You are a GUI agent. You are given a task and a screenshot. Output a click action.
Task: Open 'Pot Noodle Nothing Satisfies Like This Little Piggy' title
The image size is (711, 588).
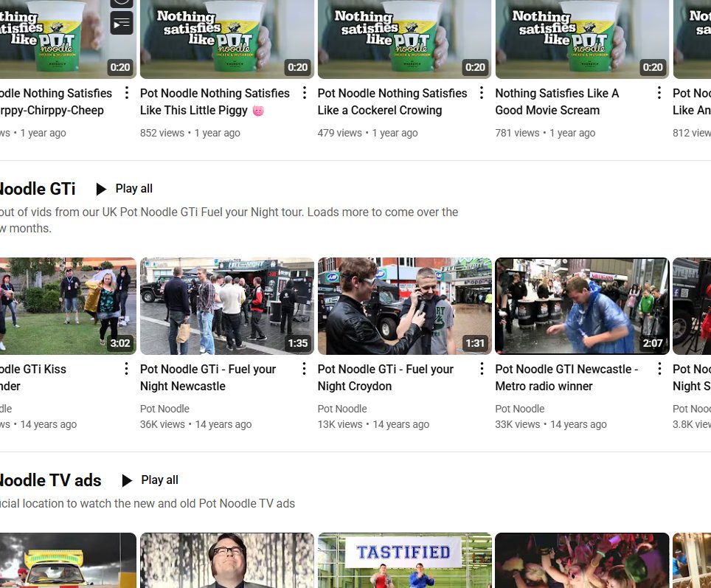[215, 102]
